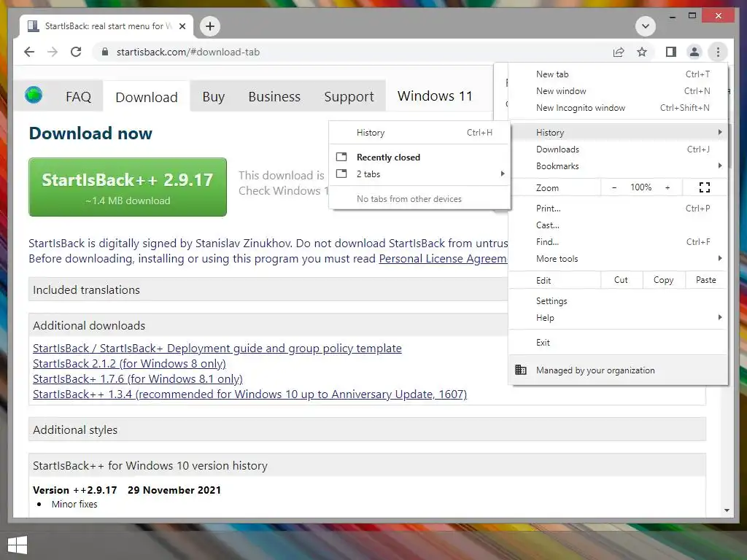
Task: Select New tab from Chrome menu
Action: [x=618, y=74]
